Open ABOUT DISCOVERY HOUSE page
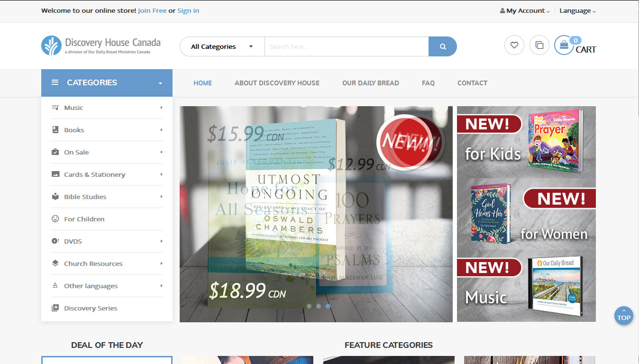The image size is (639, 364). click(277, 83)
